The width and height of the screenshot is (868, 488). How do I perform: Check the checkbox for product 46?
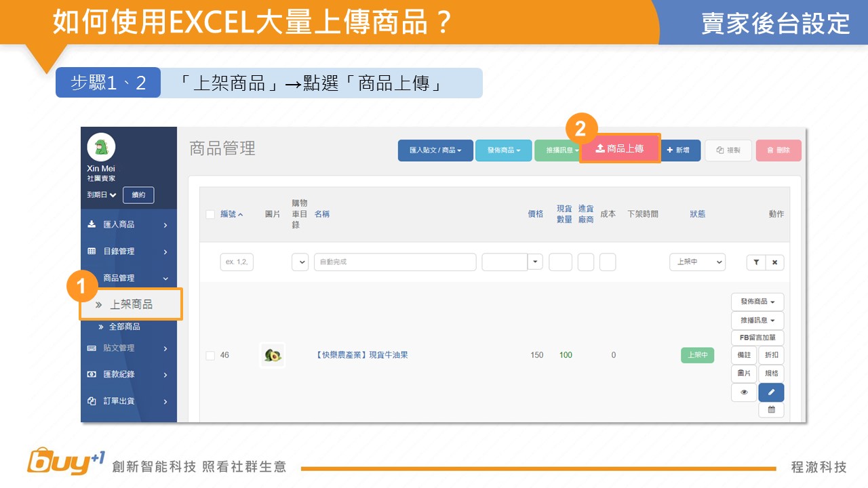[210, 355]
